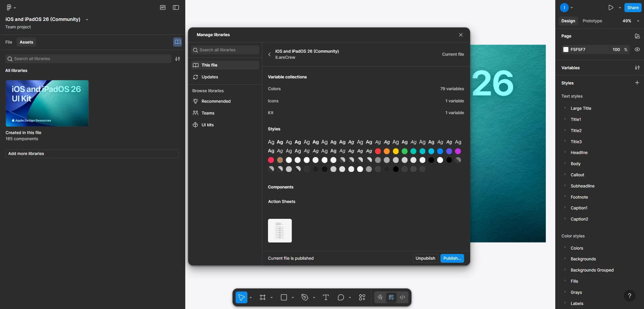Switch to the Prototype tab

coord(592,21)
